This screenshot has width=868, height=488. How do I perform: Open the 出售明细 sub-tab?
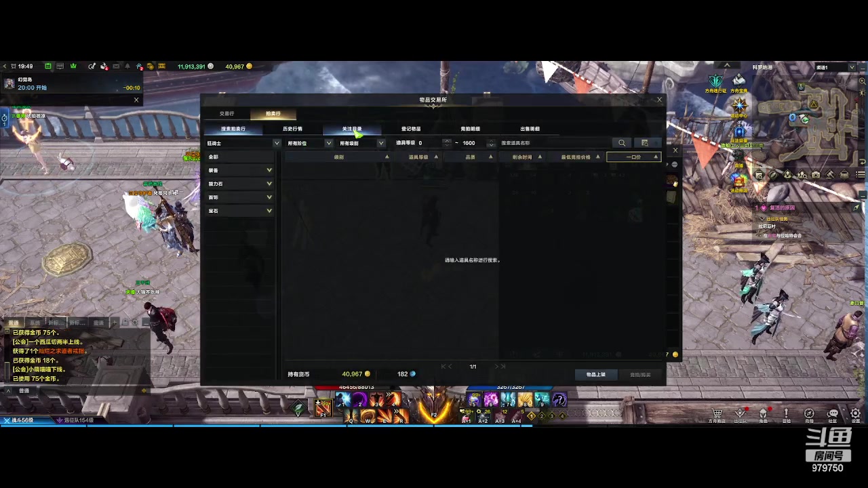point(530,129)
